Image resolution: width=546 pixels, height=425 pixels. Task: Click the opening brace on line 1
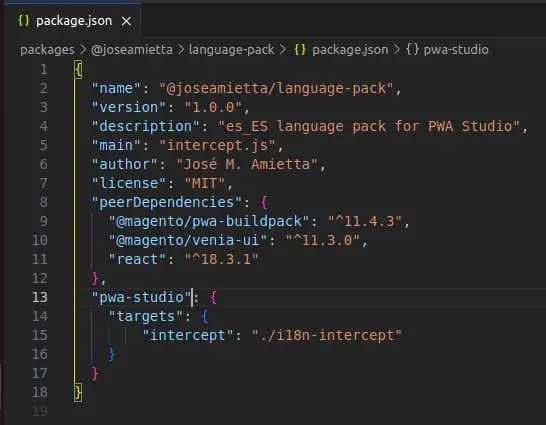tap(78, 70)
